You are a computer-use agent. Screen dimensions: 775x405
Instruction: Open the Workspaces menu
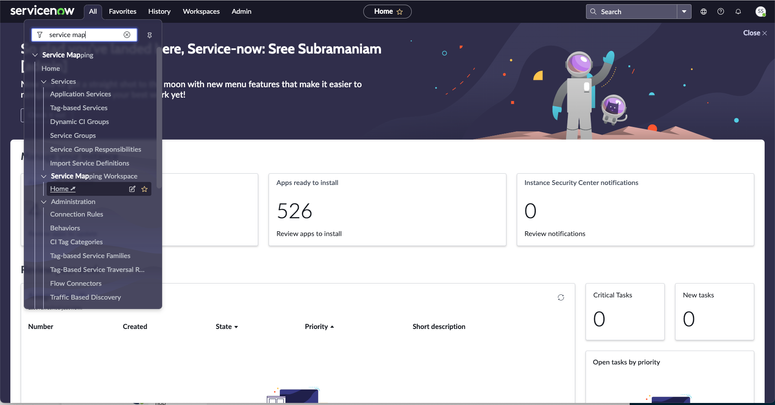coord(201,11)
